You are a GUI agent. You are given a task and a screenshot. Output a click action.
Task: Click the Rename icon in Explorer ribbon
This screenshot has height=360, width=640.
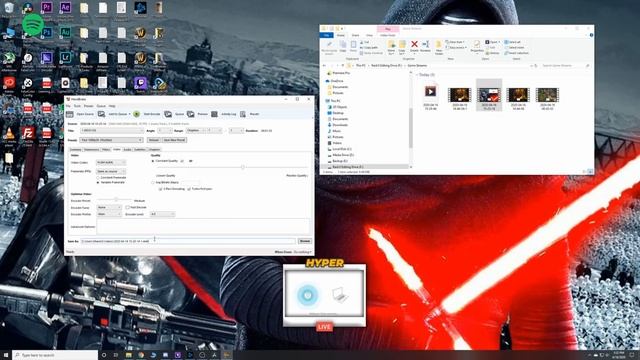(425, 44)
